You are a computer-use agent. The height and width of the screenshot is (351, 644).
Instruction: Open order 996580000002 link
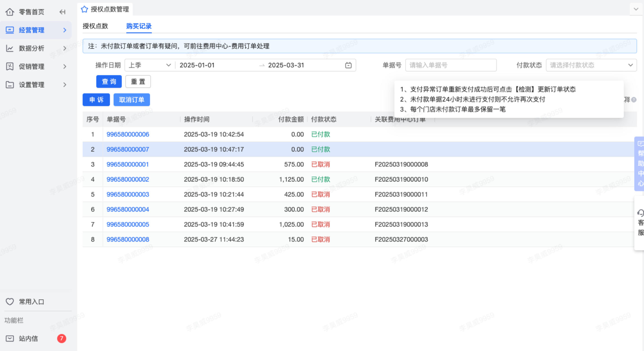pyautogui.click(x=128, y=179)
